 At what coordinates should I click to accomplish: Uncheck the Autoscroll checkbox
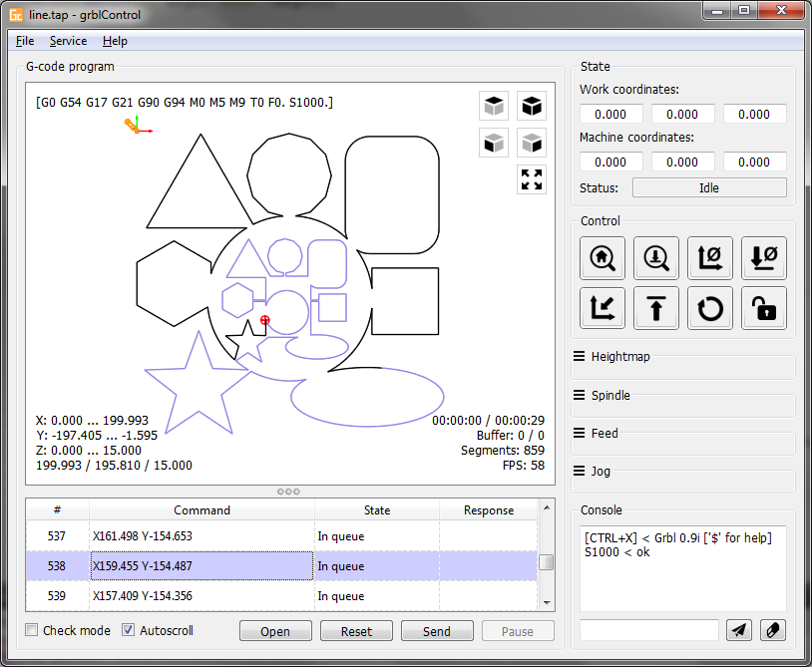[x=129, y=630]
